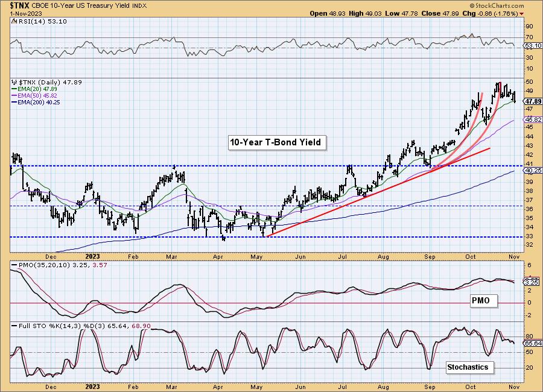Click the Close 47.89 value in header
This screenshot has width=543, height=392.
coord(440,13)
